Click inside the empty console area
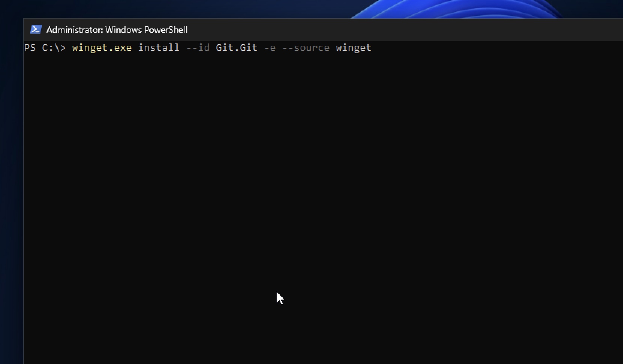 (x=300, y=169)
